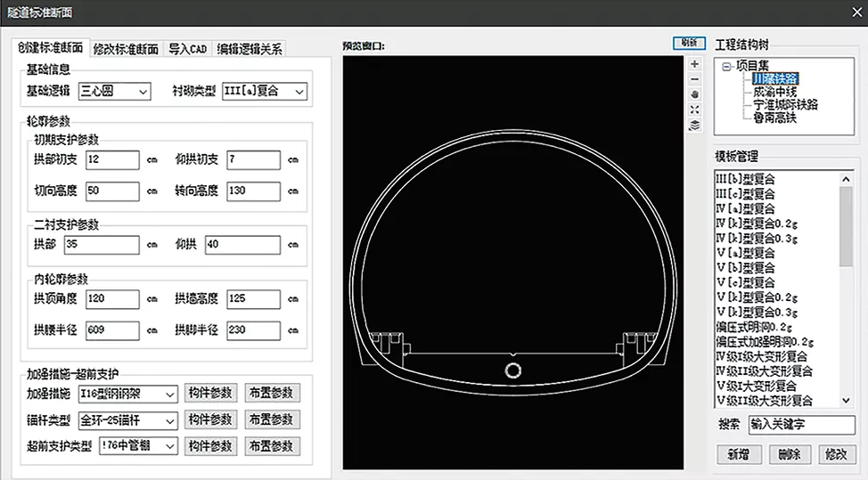Click the 拱部初支 input field with value 12
The image size is (868, 480).
coord(112,159)
